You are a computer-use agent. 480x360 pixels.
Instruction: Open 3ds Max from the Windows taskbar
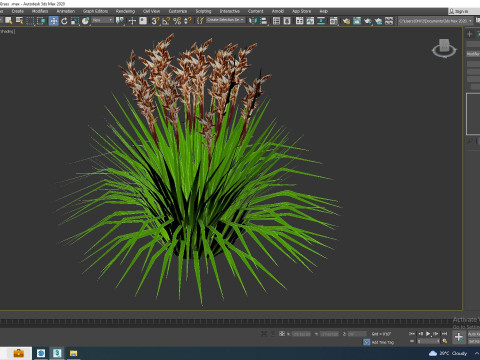[x=57, y=353]
